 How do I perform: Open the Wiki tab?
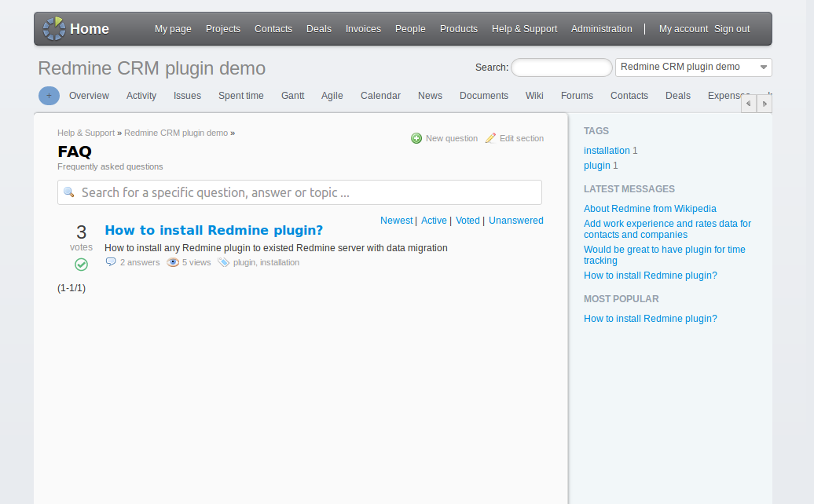tap(534, 96)
